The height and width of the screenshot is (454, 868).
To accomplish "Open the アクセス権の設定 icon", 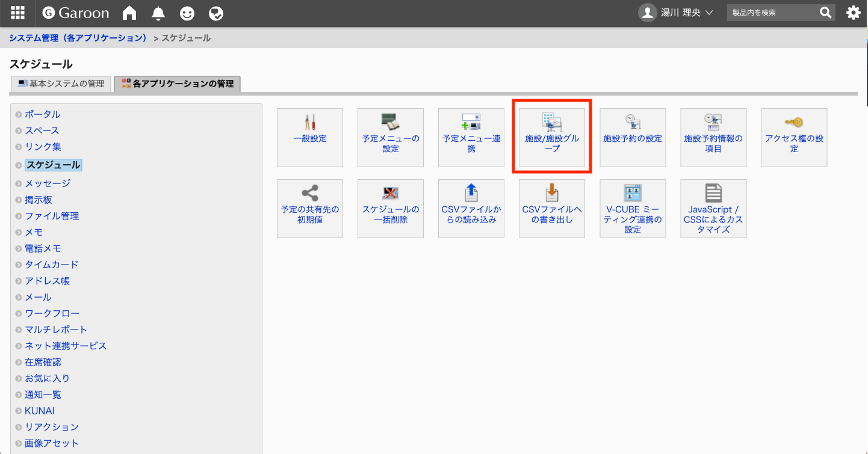I will tap(793, 137).
